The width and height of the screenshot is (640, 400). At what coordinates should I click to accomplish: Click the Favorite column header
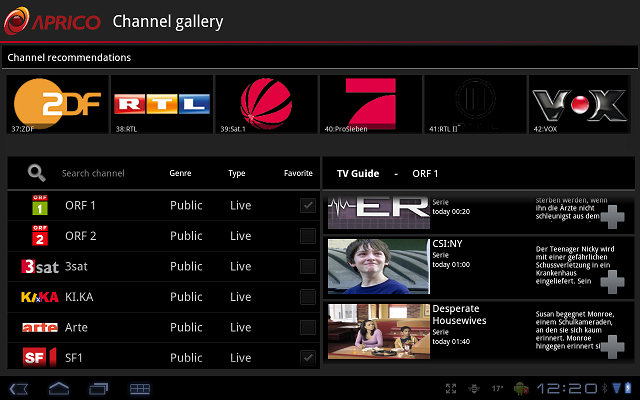pyautogui.click(x=298, y=173)
